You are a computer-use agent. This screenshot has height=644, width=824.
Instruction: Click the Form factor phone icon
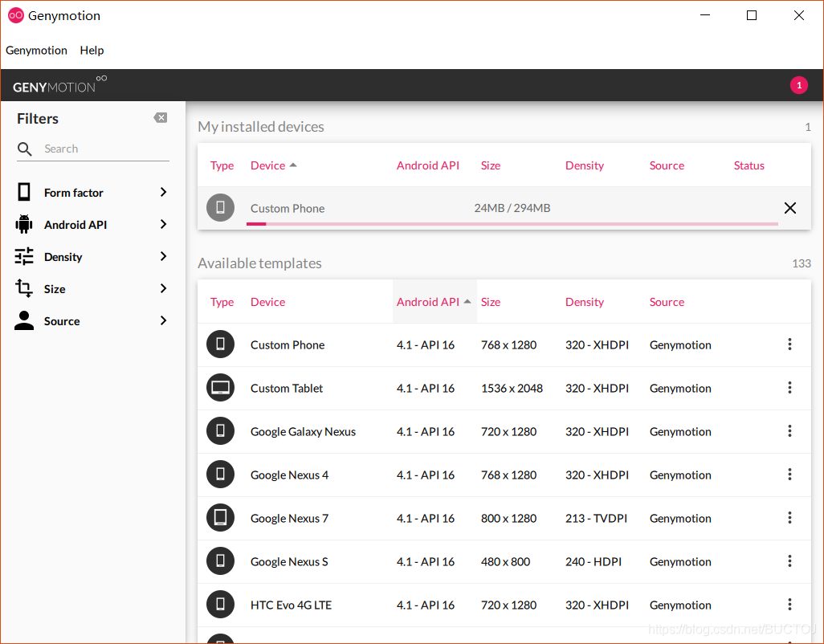[x=24, y=192]
